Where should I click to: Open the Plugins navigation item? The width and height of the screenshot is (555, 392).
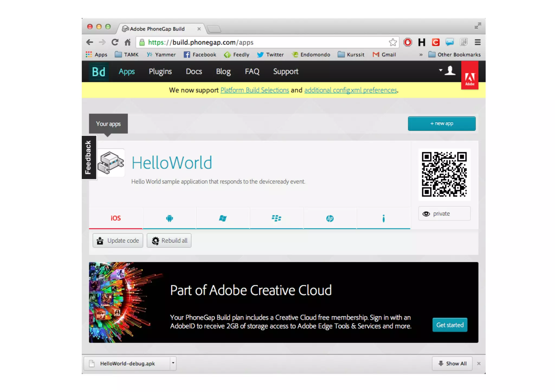160,72
